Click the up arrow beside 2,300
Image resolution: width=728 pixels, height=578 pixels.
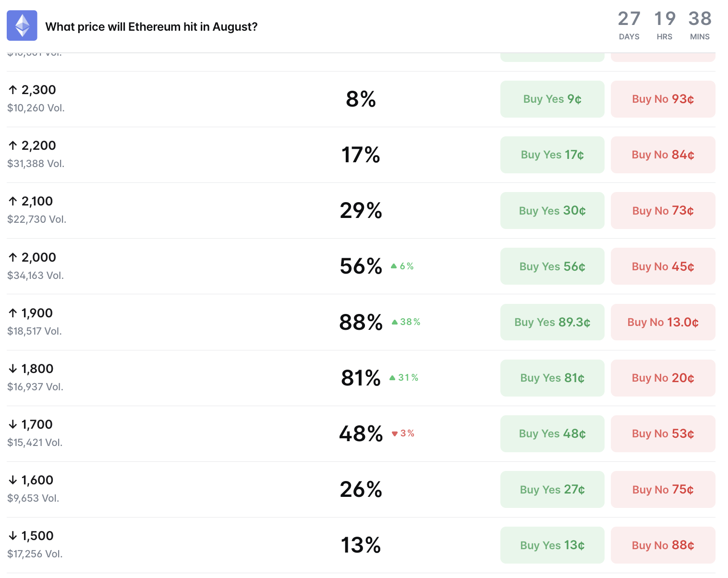point(13,90)
